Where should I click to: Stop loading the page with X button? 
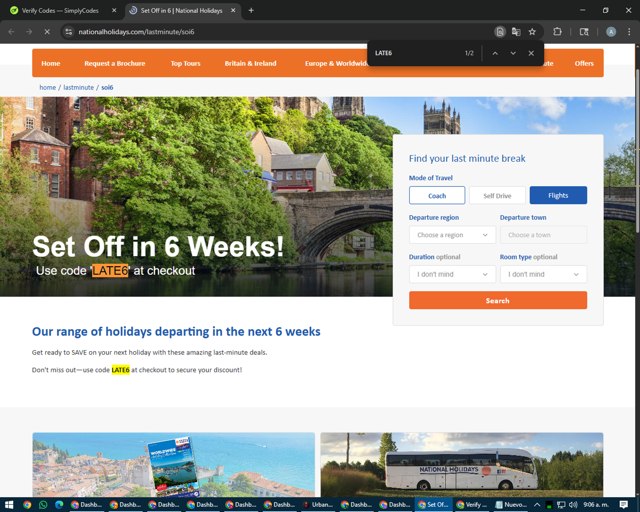(47, 31)
